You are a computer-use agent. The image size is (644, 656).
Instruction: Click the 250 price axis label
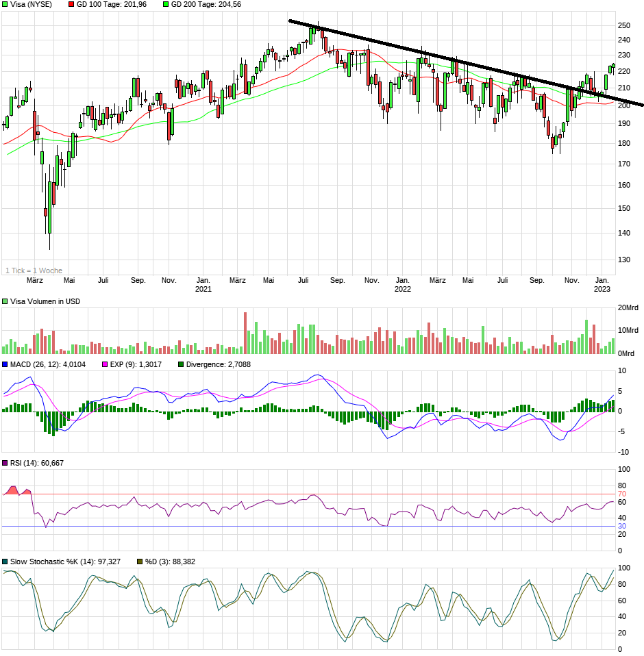tap(623, 25)
